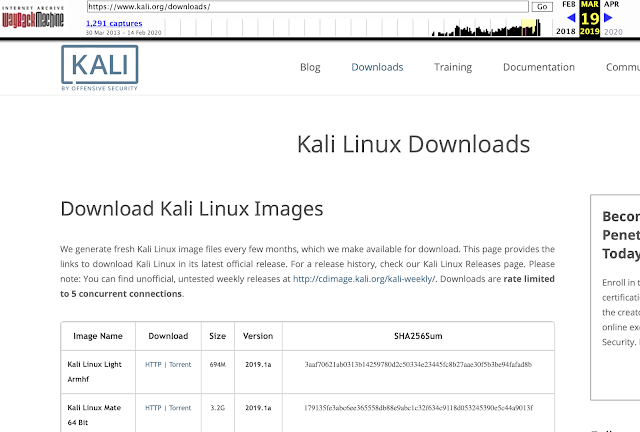Click the Size column header

pos(218,336)
